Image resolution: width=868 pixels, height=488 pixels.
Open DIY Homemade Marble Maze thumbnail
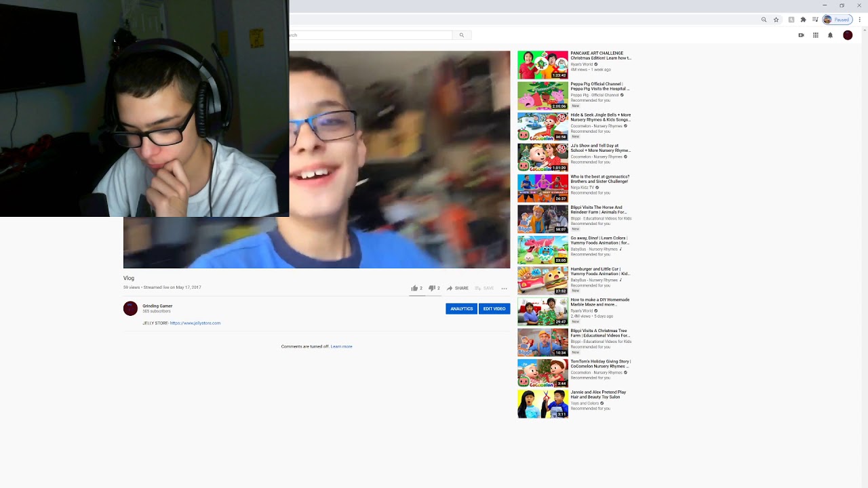542,312
